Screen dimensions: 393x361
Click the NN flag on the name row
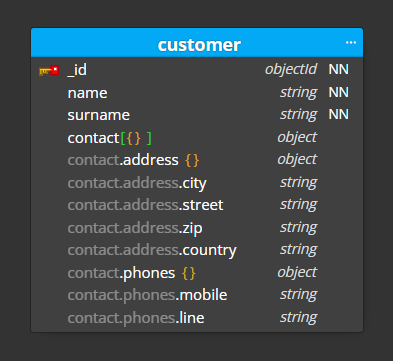(x=339, y=92)
